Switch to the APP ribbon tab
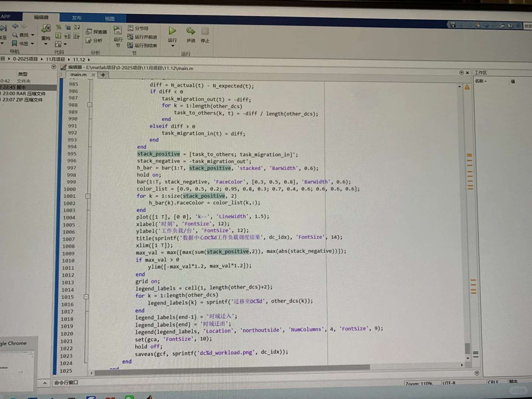 6,17
